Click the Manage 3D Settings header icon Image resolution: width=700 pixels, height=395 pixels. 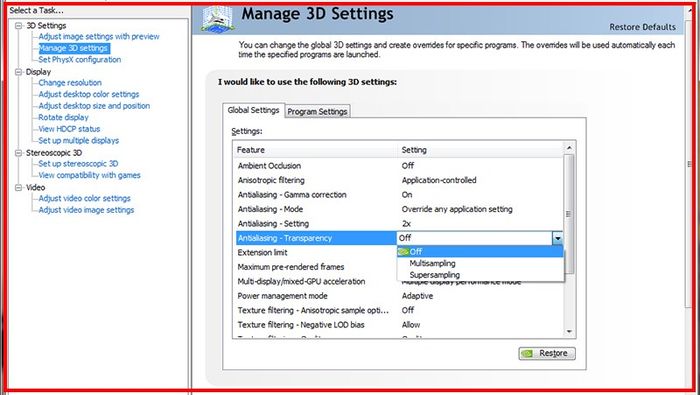(217, 19)
